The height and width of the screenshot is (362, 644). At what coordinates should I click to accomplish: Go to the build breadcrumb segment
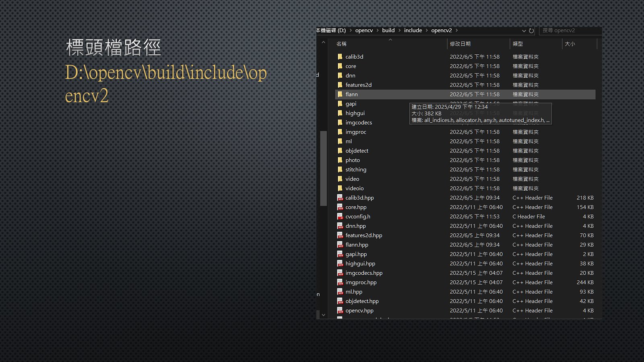(x=388, y=30)
